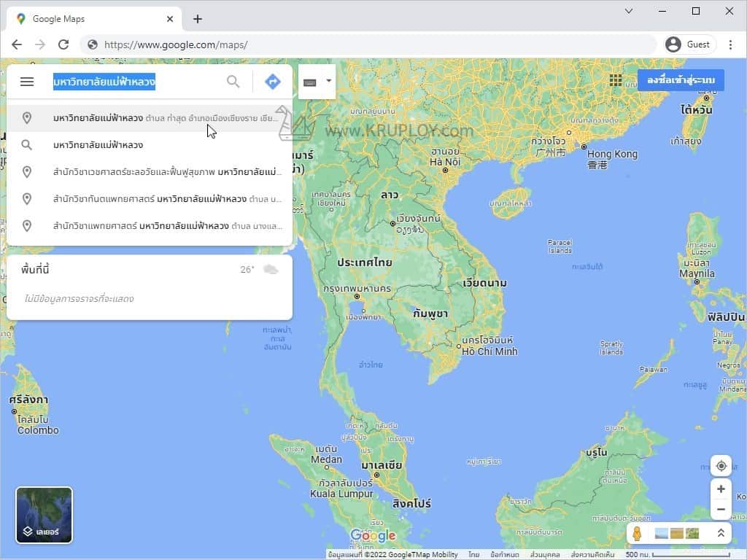The image size is (747, 560).
Task: Open the ข้อกำหนด terms link
Action: click(x=505, y=555)
